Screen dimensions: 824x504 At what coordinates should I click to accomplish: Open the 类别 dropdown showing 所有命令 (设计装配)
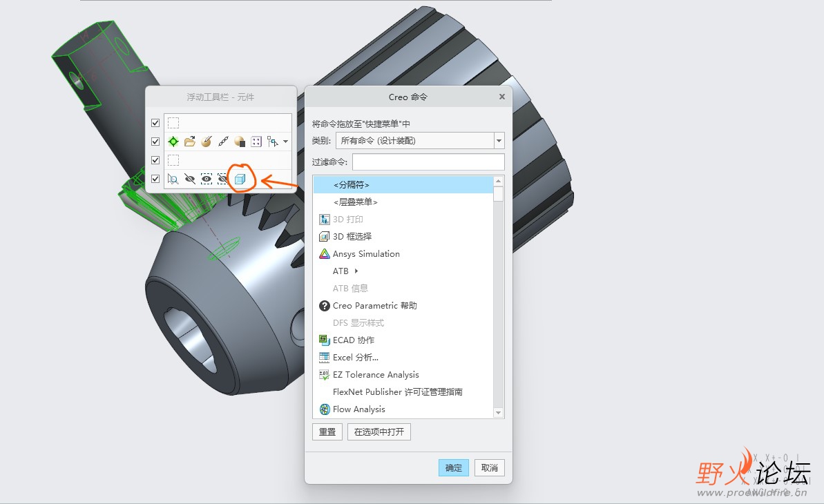pos(420,140)
